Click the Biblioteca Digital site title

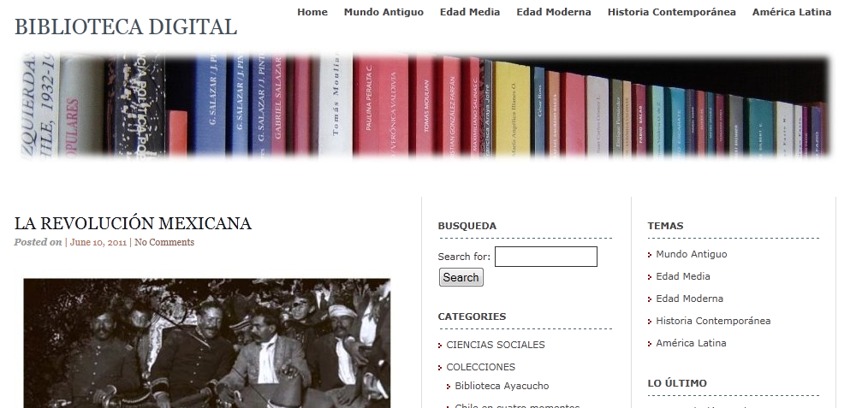pos(126,27)
